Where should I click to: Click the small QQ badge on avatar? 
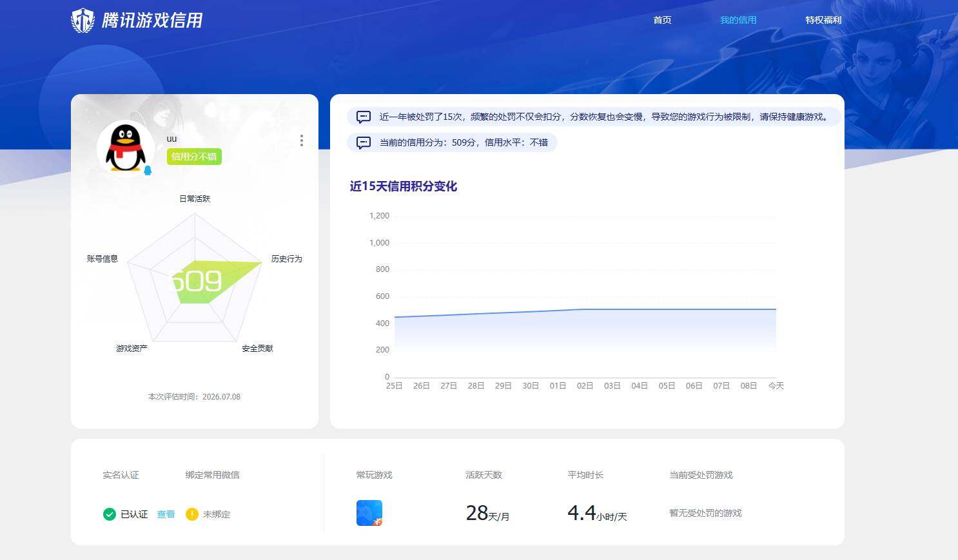pos(148,171)
